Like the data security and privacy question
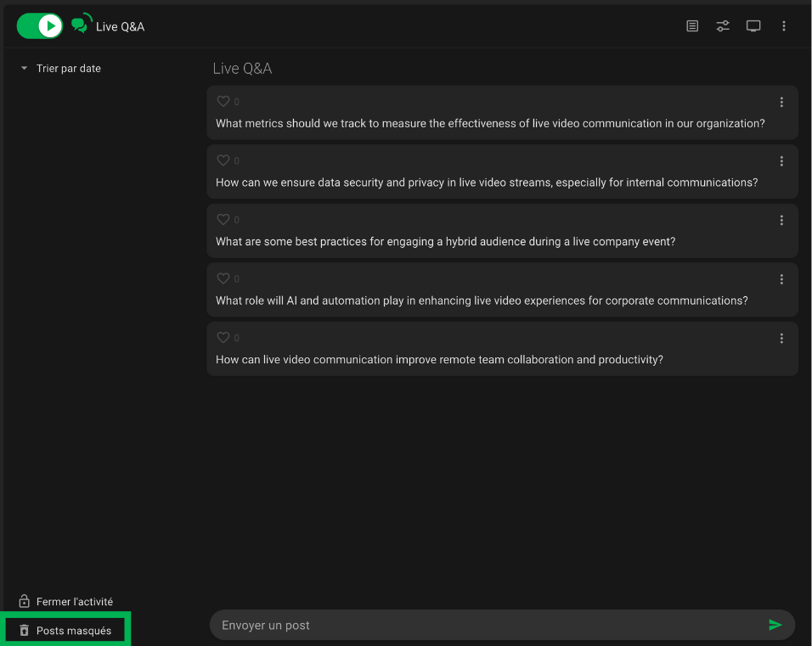This screenshot has width=812, height=646. click(x=223, y=160)
